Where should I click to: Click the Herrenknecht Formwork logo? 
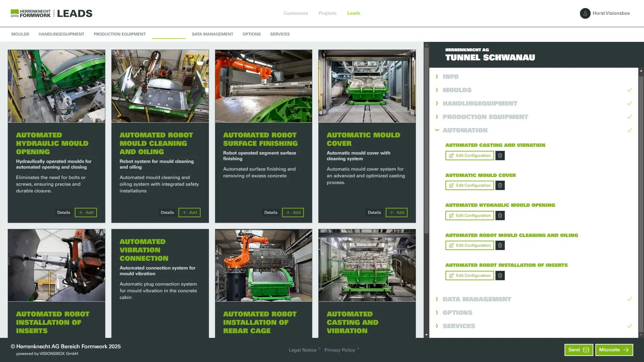(x=31, y=13)
